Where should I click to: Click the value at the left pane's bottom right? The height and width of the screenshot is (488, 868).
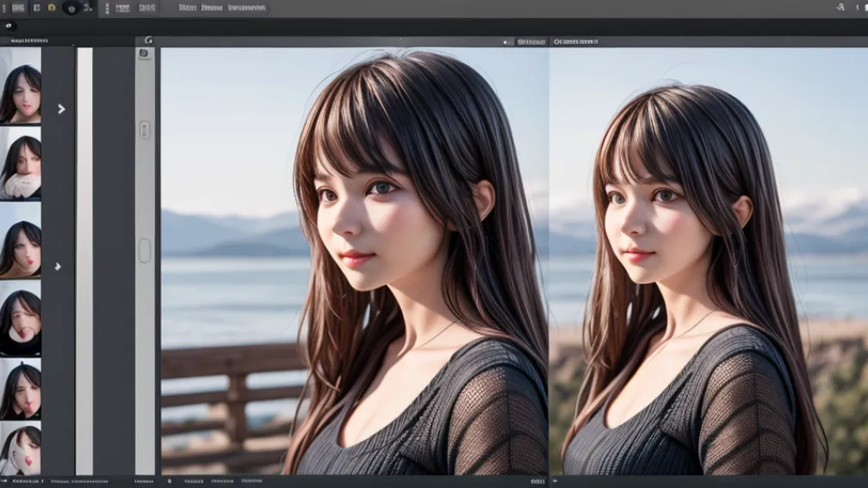tap(537, 481)
